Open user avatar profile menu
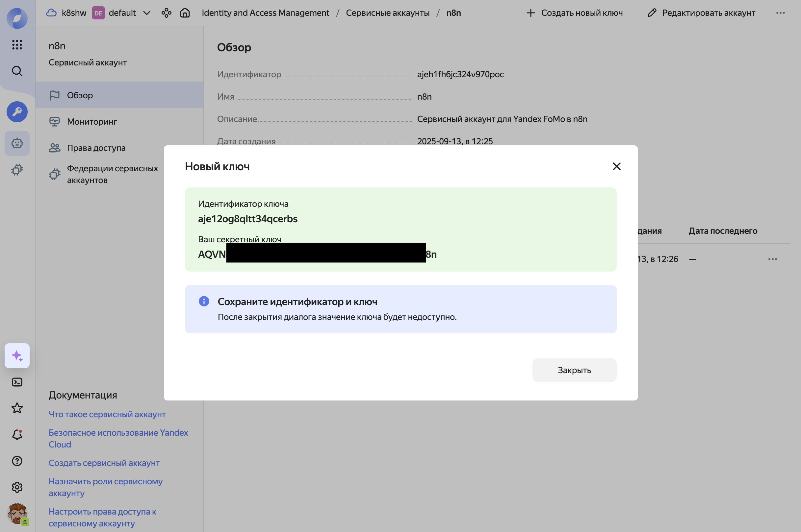Viewport: 801px width, 532px height. (18, 514)
